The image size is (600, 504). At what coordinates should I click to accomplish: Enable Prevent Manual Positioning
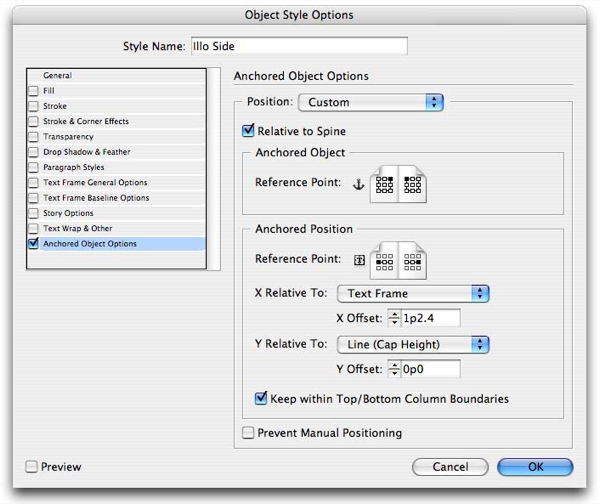point(248,433)
